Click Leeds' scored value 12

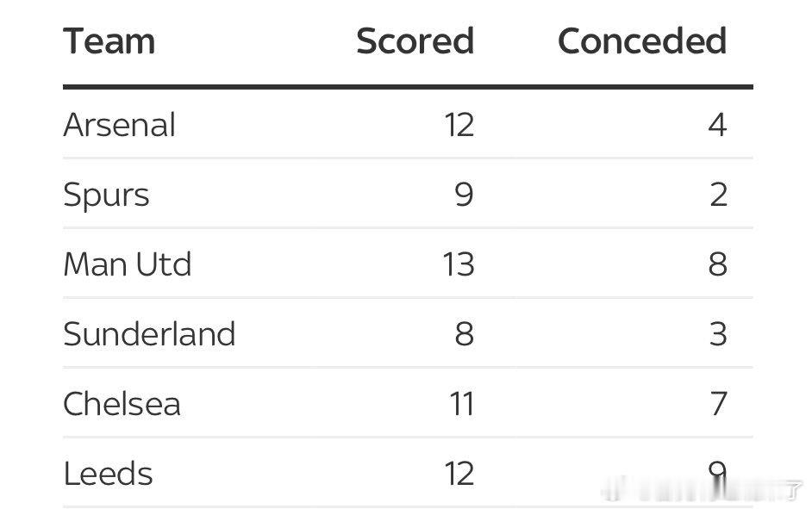(x=459, y=474)
